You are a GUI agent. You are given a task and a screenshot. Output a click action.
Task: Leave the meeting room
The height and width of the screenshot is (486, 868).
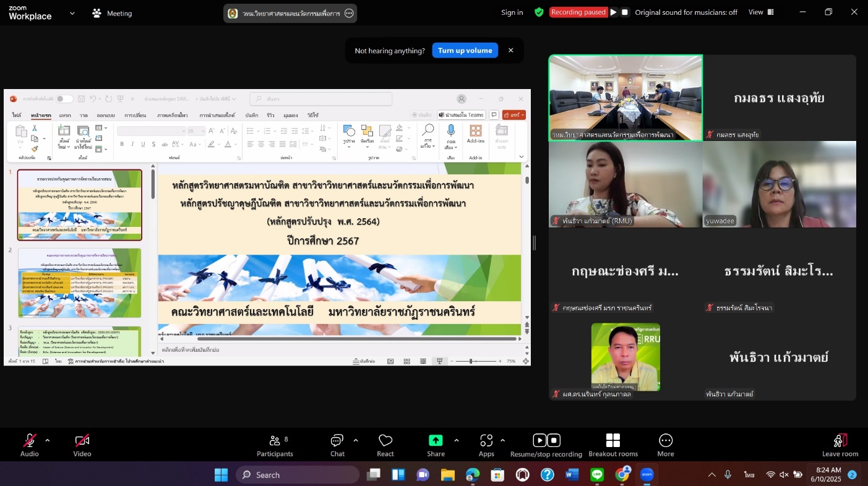click(x=840, y=445)
